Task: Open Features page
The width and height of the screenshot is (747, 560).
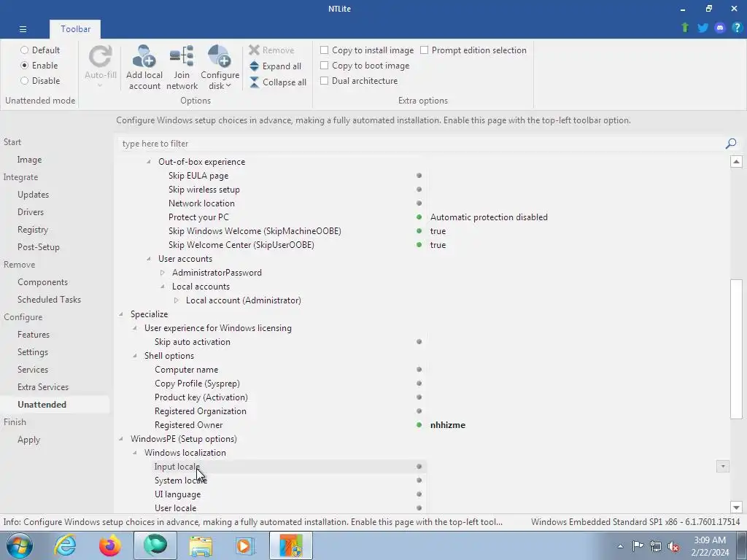Action: click(34, 335)
